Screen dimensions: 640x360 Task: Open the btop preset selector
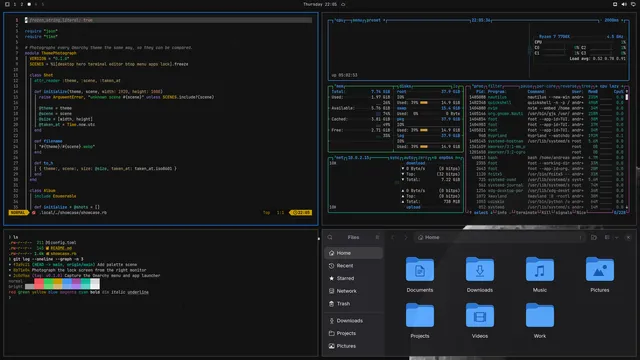374,20
